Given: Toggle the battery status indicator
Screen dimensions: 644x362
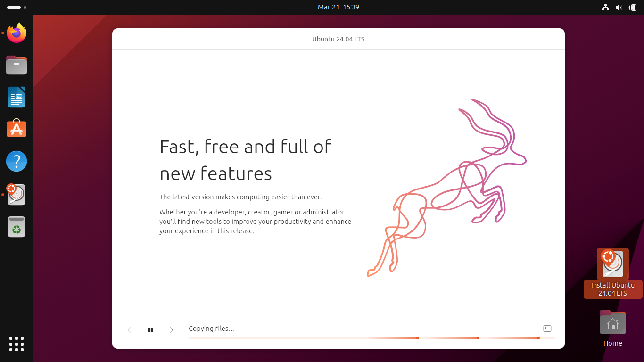Looking at the screenshot, I should tap(632, 7).
